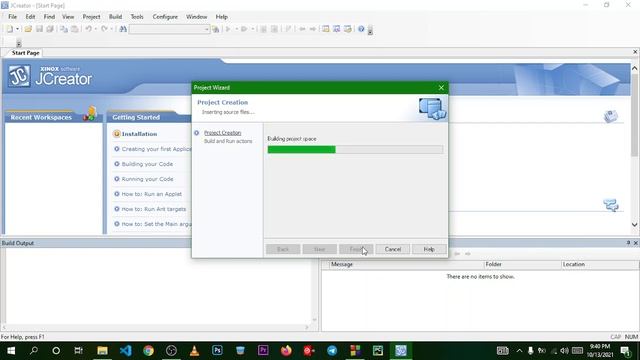Open the toolbar search combo box
640x360 pixels.
click(169, 29)
